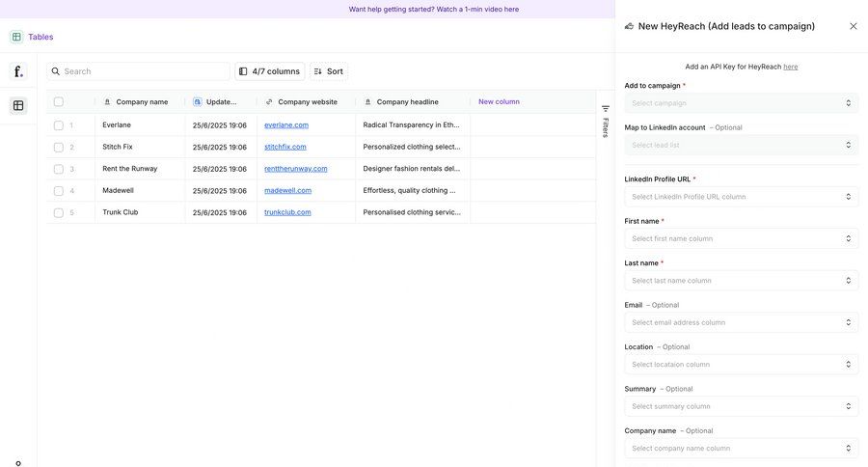
Task: Open the Select campaign dropdown
Action: click(742, 103)
